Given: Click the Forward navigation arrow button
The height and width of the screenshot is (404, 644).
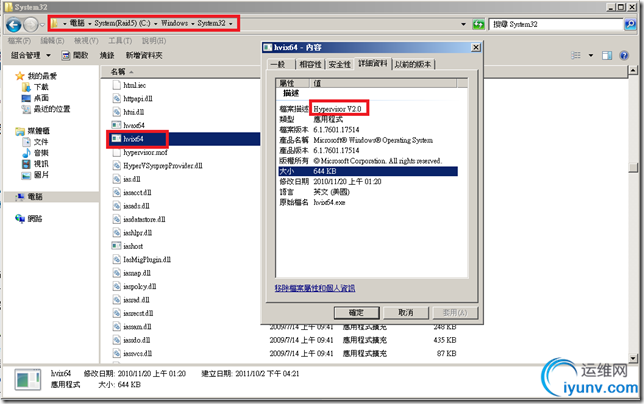Looking at the screenshot, I should [x=31, y=25].
